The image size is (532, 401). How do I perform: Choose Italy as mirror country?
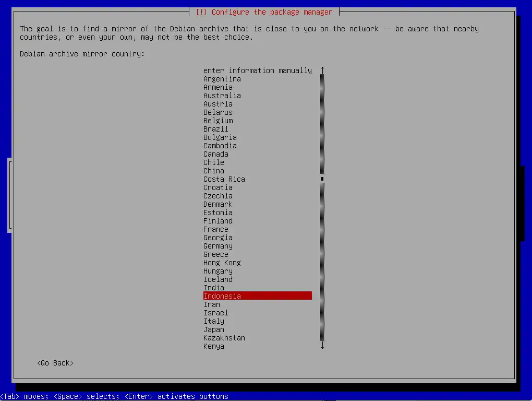[x=214, y=321]
